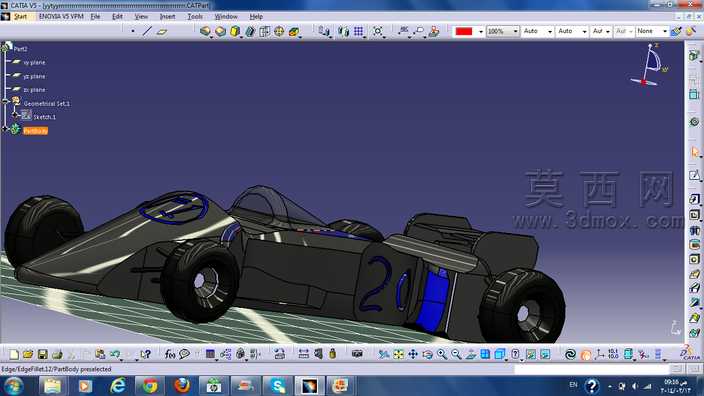Screen dimensions: 704x396
Task: Open the Help menu
Action: click(256, 17)
